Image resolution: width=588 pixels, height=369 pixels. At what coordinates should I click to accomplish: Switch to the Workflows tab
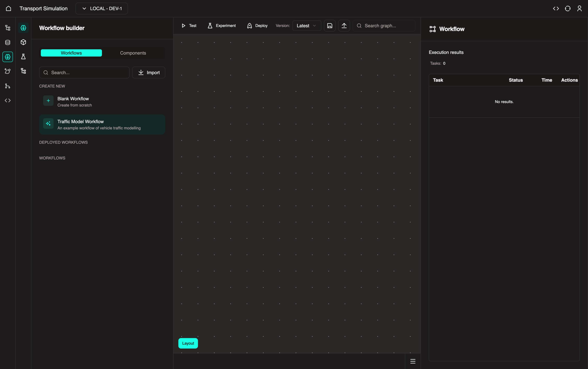tap(71, 53)
